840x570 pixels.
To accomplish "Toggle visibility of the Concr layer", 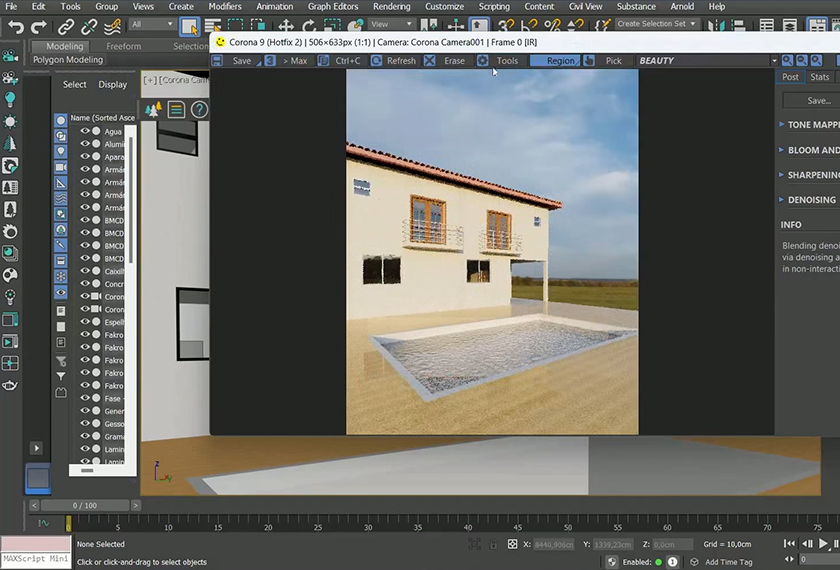I will point(85,284).
